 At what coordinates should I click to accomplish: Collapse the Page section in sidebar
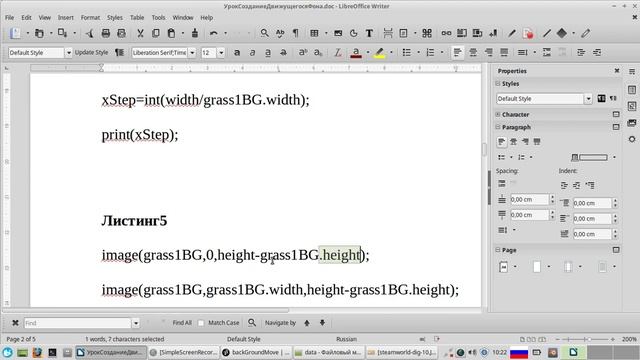point(498,250)
